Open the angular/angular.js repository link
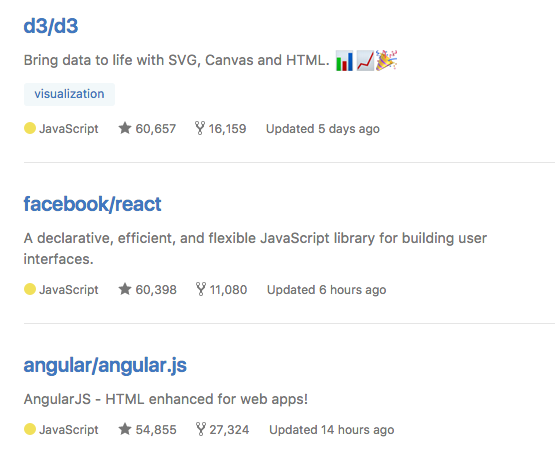The height and width of the screenshot is (460, 555). pos(105,366)
